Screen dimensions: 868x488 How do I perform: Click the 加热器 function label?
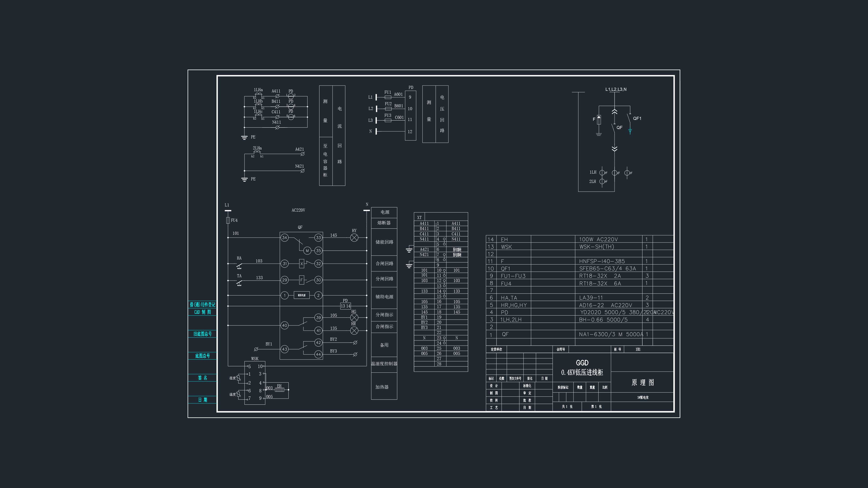[382, 387]
